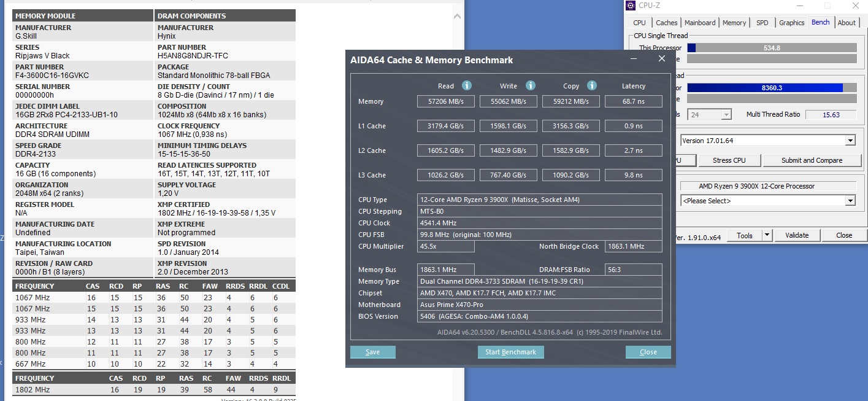Click BIOS Version 5406 field
Viewport: 868px width, 401px height.
click(540, 316)
